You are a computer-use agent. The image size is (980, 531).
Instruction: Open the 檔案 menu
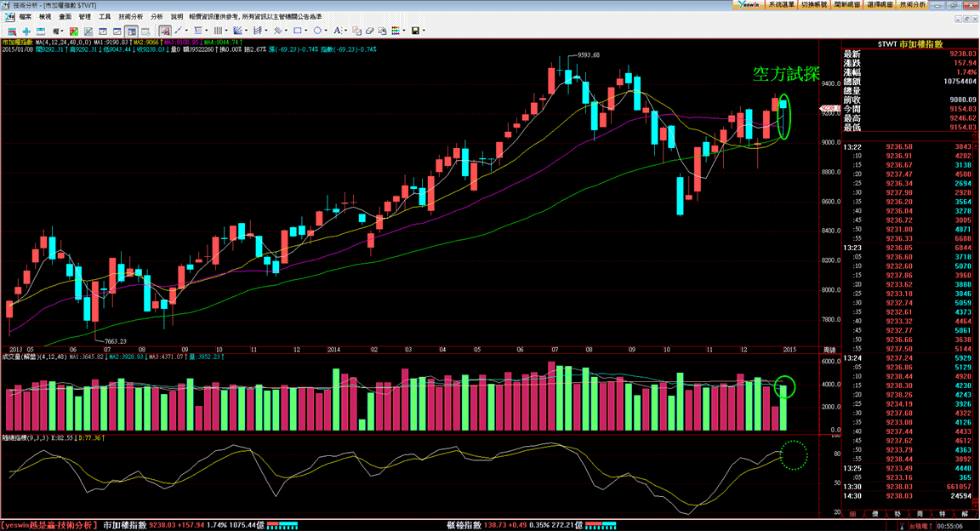(25, 17)
